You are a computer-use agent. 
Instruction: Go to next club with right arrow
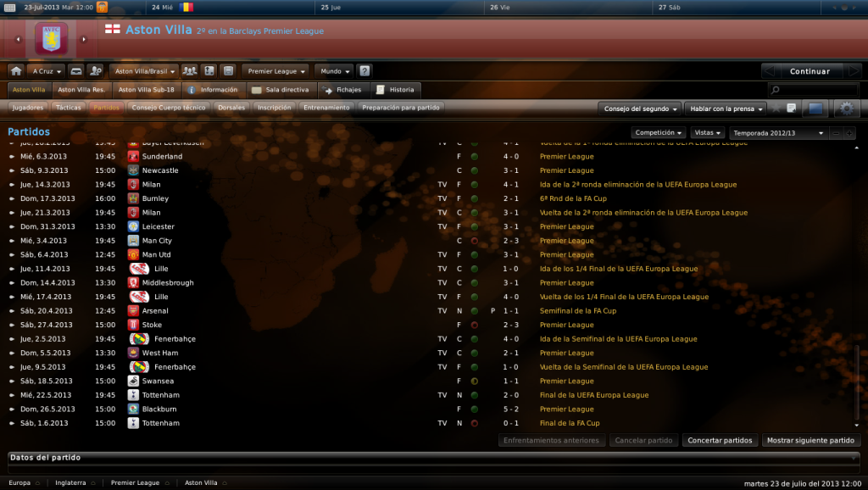pyautogui.click(x=84, y=39)
